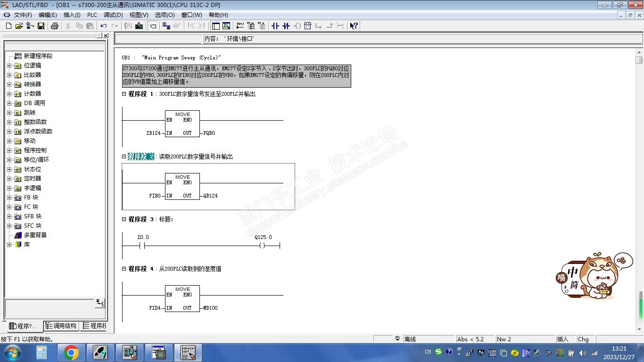Image resolution: width=644 pixels, height=362 pixels.
Task: Toggle the overview panel icon
Action: point(215,26)
